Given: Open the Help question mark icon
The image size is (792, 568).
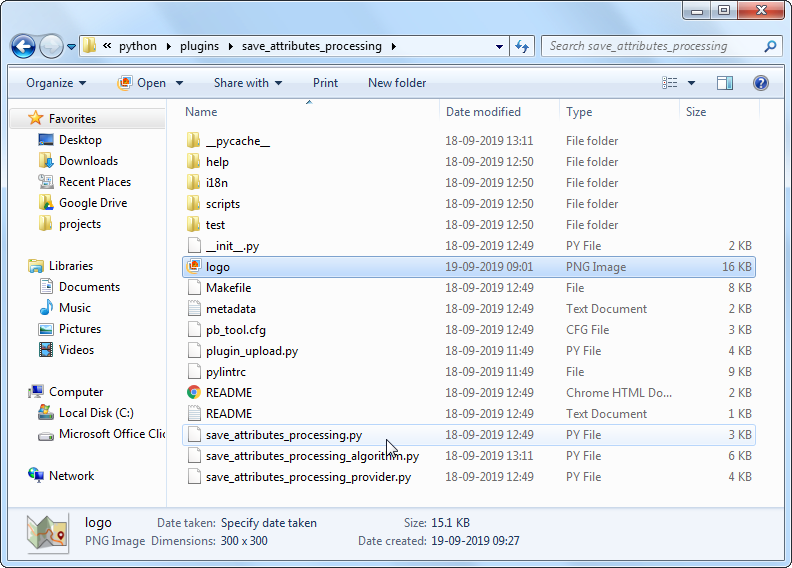Looking at the screenshot, I should (760, 83).
